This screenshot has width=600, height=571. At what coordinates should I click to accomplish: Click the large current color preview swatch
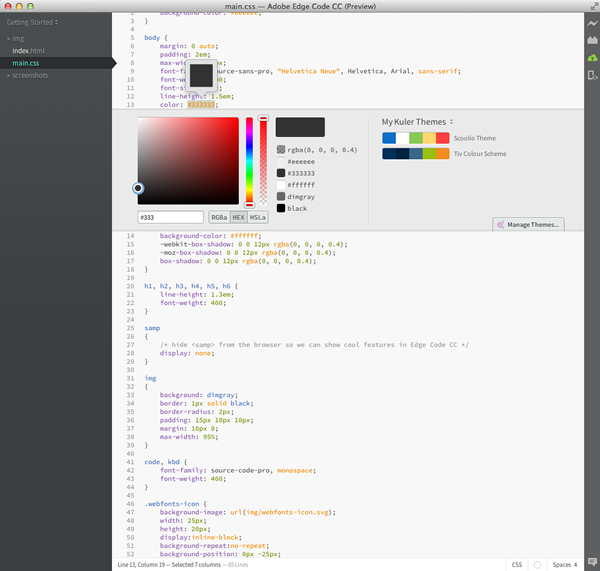300,127
